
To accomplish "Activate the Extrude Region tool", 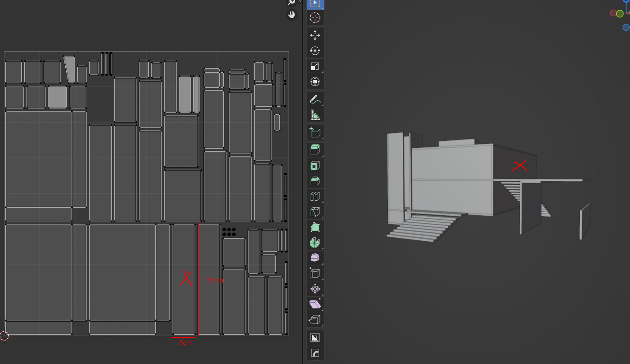I will (x=315, y=149).
